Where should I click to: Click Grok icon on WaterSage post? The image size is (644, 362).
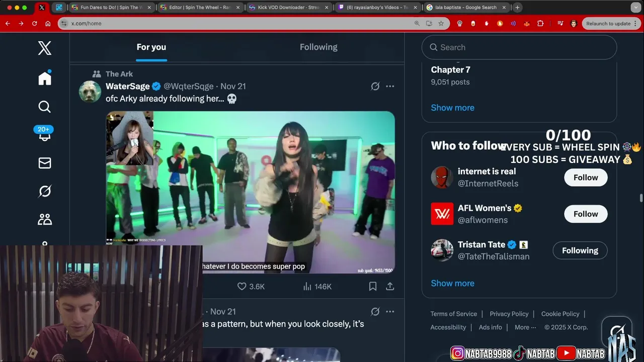point(375,86)
